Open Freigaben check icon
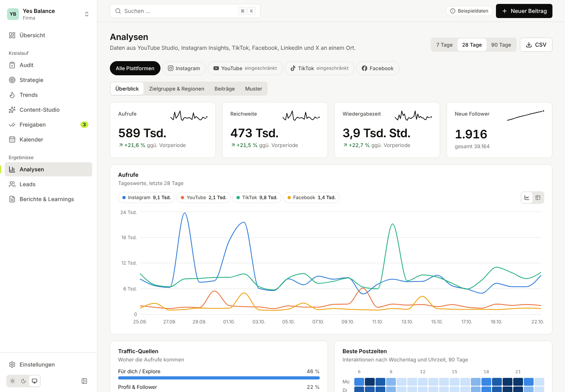The image size is (565, 392). (x=12, y=125)
